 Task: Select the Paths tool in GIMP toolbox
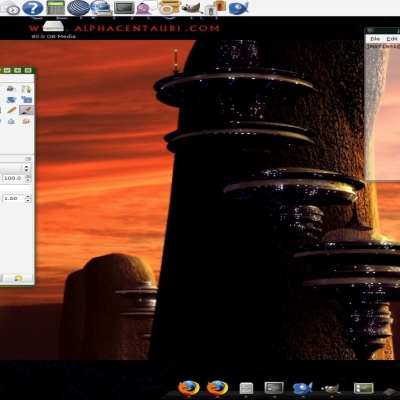coord(26,89)
